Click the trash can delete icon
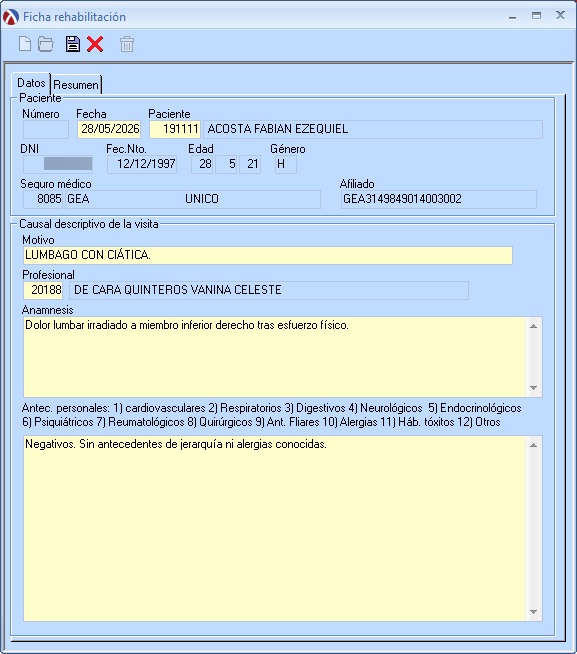The image size is (577, 654). 127,44
